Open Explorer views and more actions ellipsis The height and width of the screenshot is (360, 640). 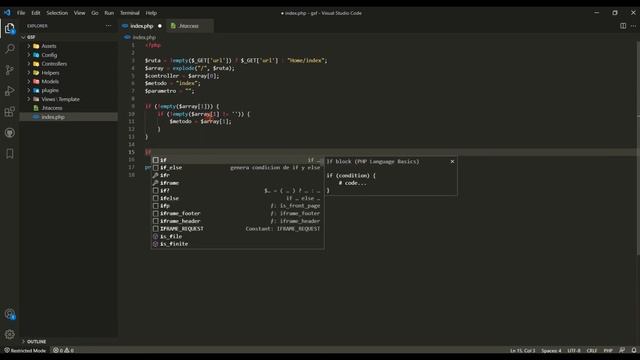pyautogui.click(x=108, y=26)
